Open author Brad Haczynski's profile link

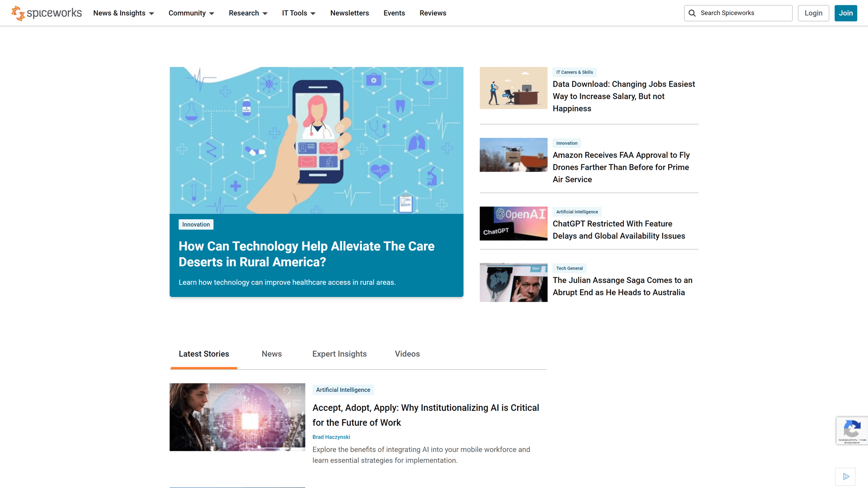[331, 437]
